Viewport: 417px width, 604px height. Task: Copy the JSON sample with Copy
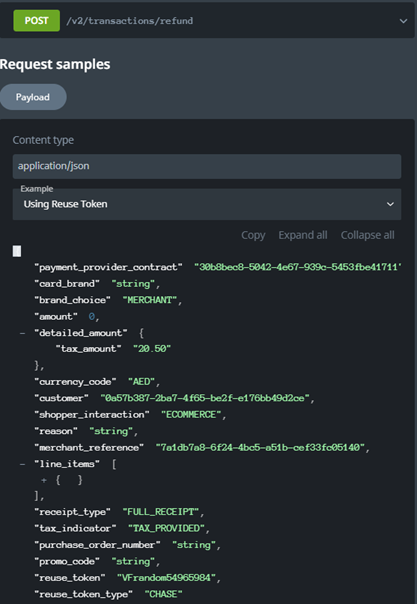point(253,235)
